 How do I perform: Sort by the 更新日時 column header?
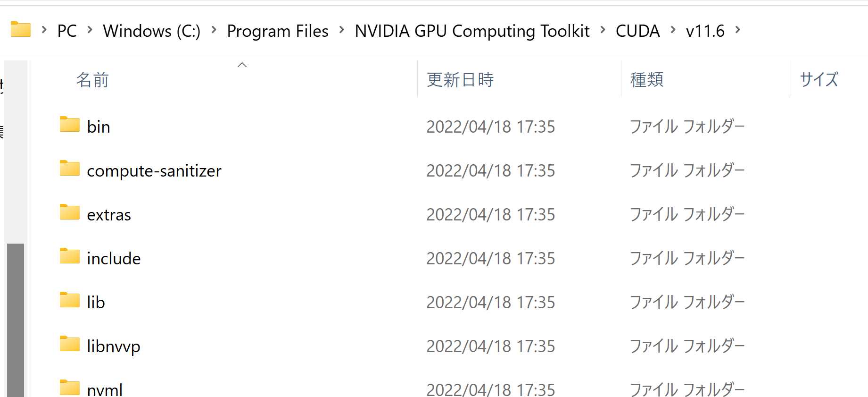click(460, 80)
